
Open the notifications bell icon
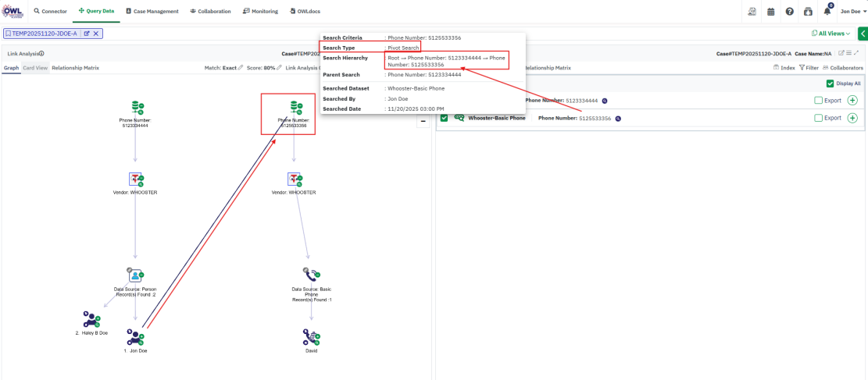[827, 12]
